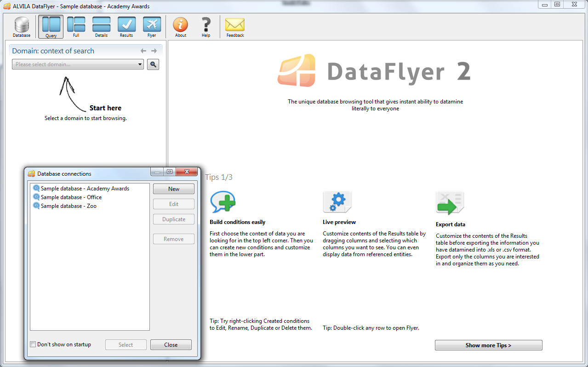Select Sample database - Academy Awards connection
This screenshot has width=588, height=367.
81,189
